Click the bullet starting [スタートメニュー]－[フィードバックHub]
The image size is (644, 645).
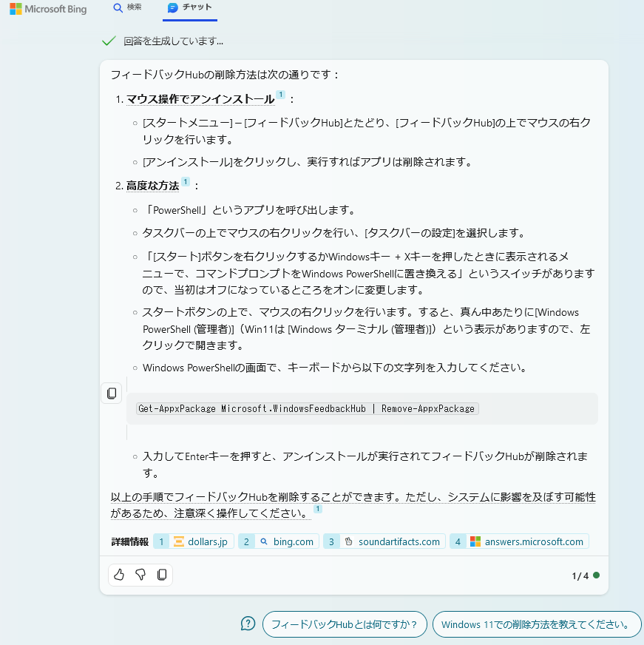coord(367,131)
